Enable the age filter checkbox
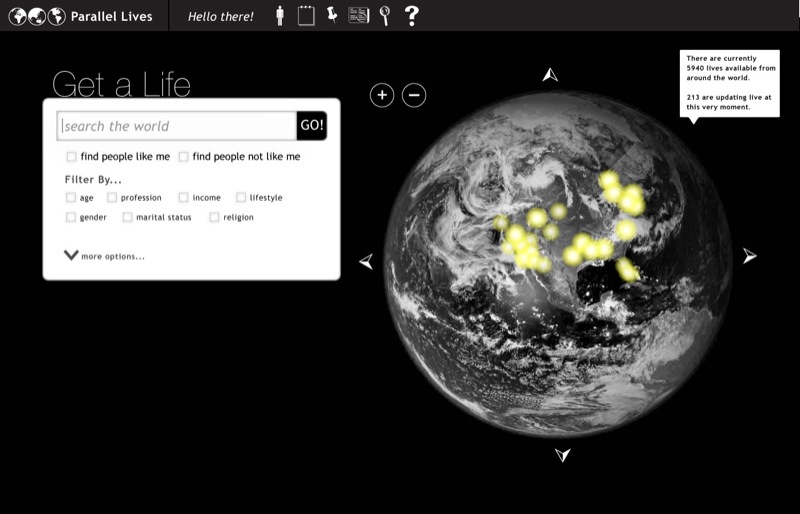 71,198
